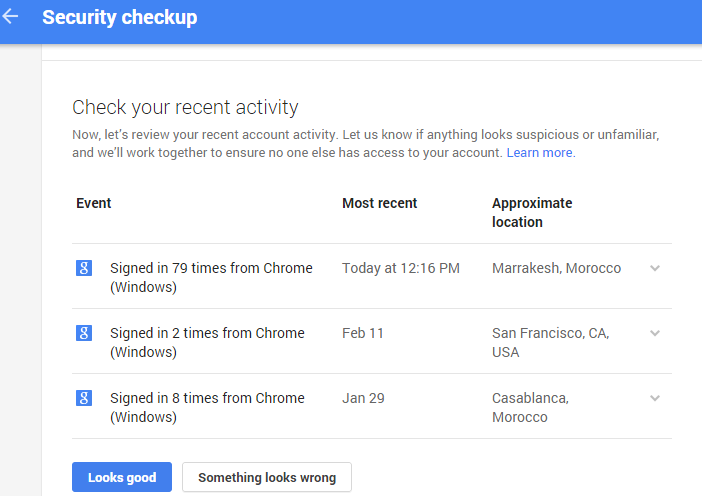The width and height of the screenshot is (708, 496).
Task: Click the 'San Francisco, CA, USA' location text
Action: [x=550, y=342]
